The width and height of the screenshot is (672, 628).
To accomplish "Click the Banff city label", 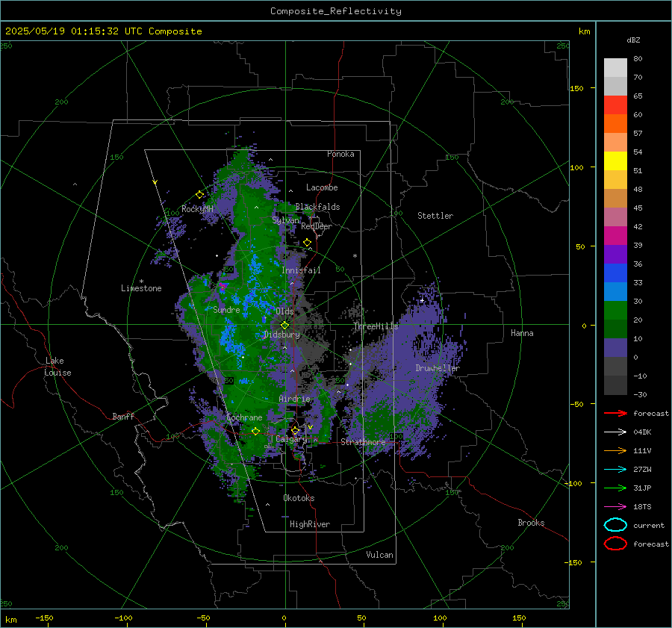I will click(x=123, y=417).
